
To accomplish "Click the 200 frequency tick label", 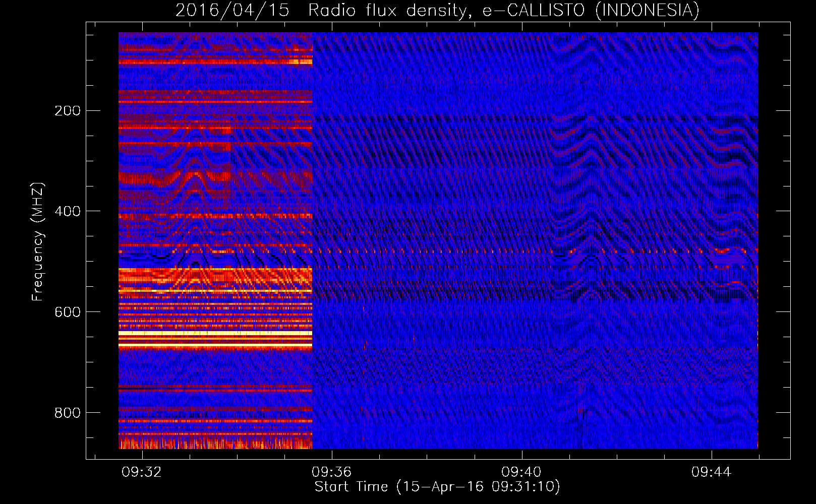I will pyautogui.click(x=68, y=111).
